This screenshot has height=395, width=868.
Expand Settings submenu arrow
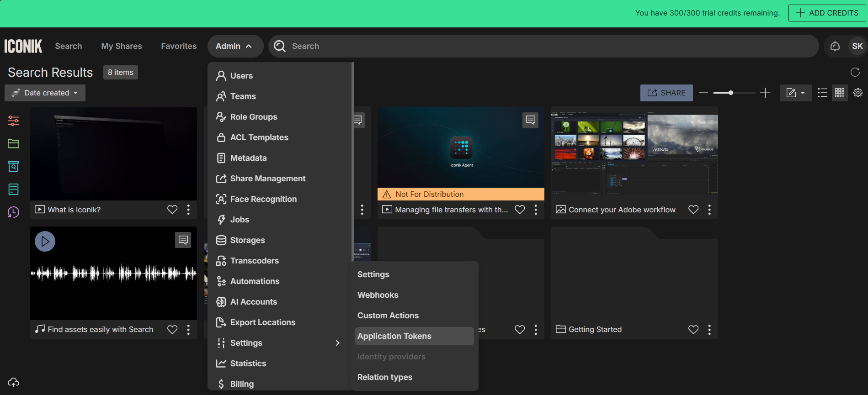338,343
